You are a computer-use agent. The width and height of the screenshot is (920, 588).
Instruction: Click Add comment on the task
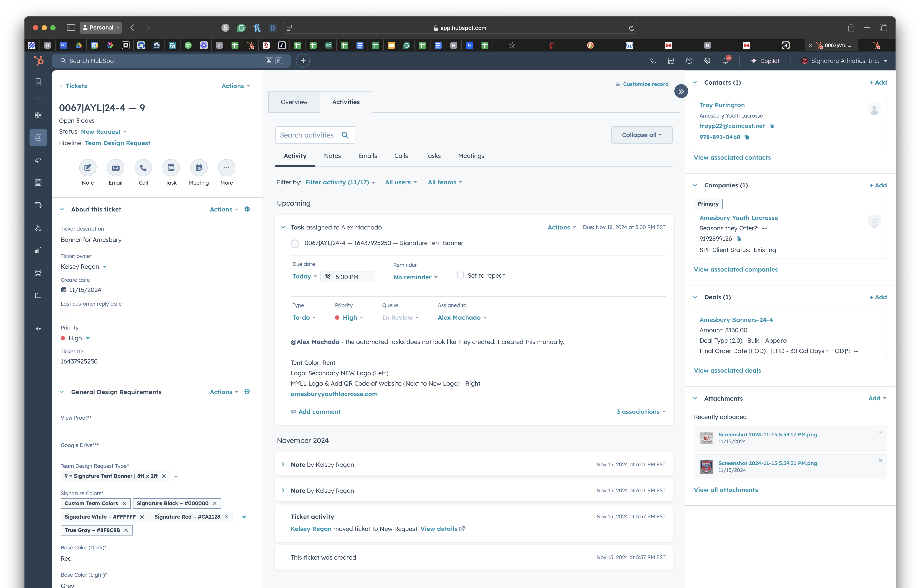[x=319, y=412]
